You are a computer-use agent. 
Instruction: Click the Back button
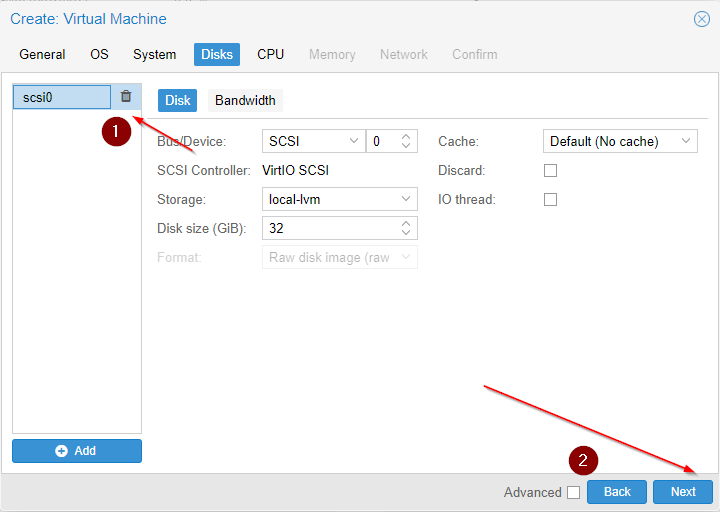pos(617,492)
